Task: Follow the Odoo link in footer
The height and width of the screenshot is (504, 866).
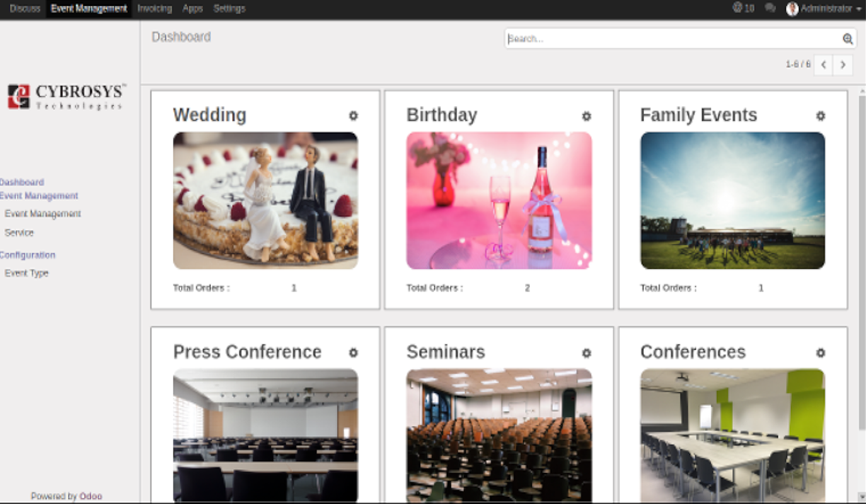Action: tap(91, 496)
